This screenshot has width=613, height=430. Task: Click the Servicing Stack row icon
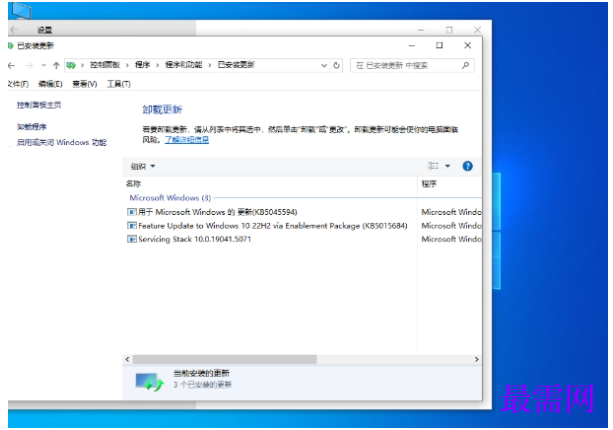tap(132, 239)
